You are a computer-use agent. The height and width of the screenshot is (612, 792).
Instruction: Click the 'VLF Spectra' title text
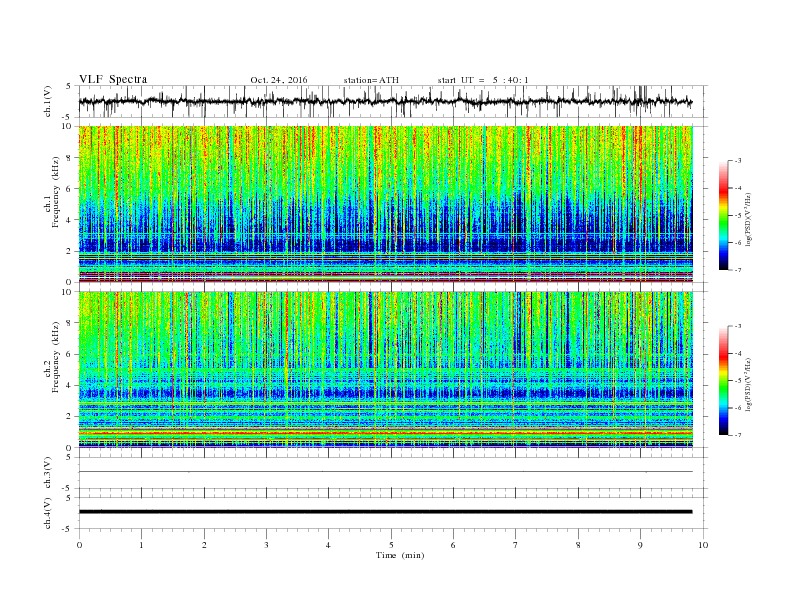click(113, 79)
